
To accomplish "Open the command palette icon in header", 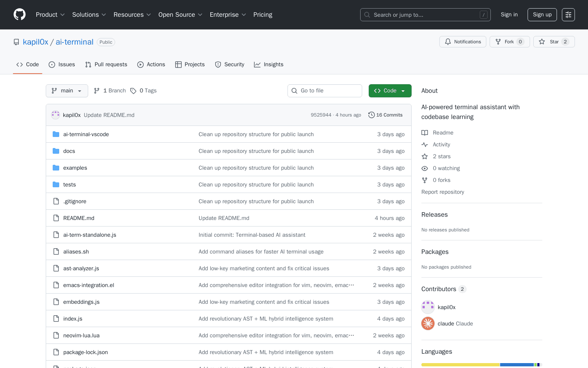I will (x=568, y=14).
